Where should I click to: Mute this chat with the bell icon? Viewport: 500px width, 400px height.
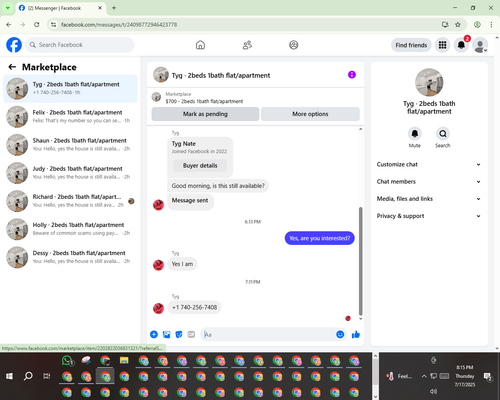coord(415,134)
